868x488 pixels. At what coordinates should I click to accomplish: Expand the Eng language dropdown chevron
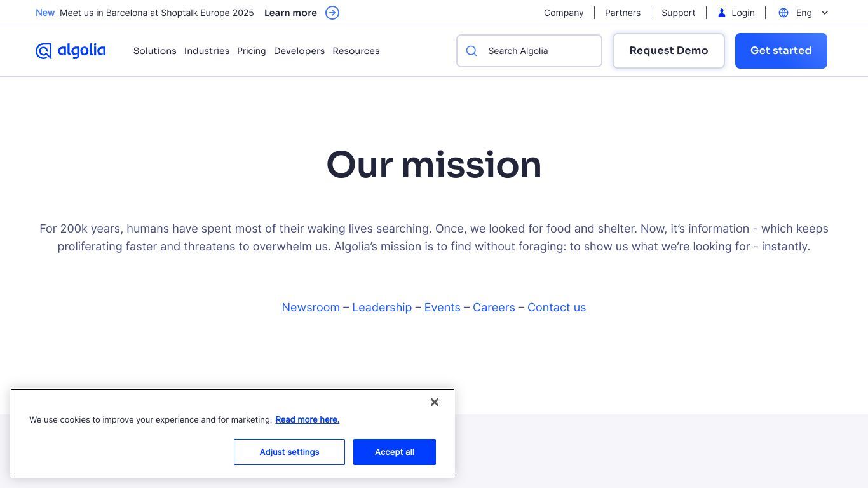pyautogui.click(x=825, y=13)
